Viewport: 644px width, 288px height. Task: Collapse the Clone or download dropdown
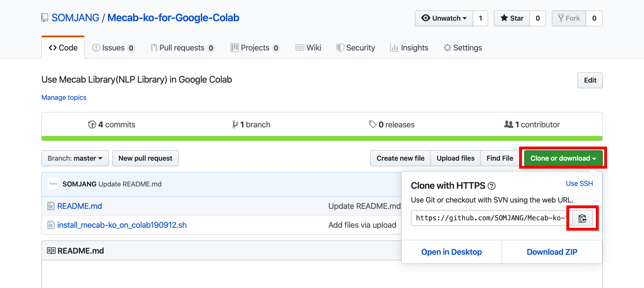(x=563, y=158)
